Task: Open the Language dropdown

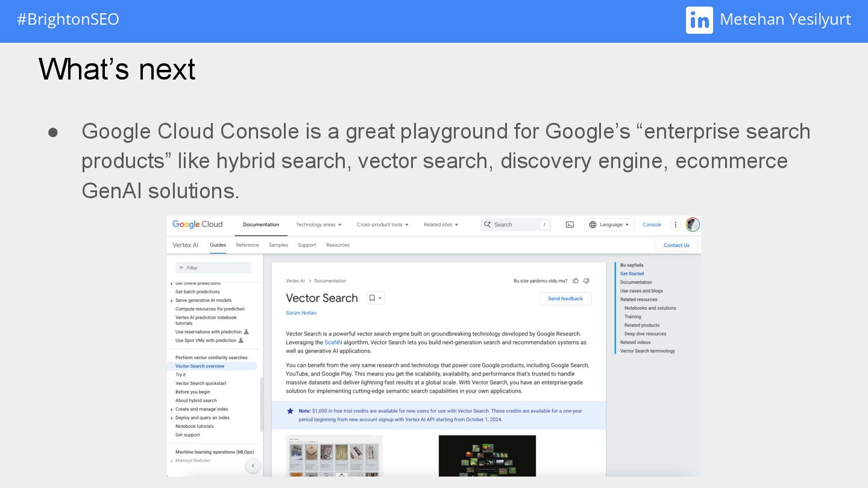Action: click(609, 225)
